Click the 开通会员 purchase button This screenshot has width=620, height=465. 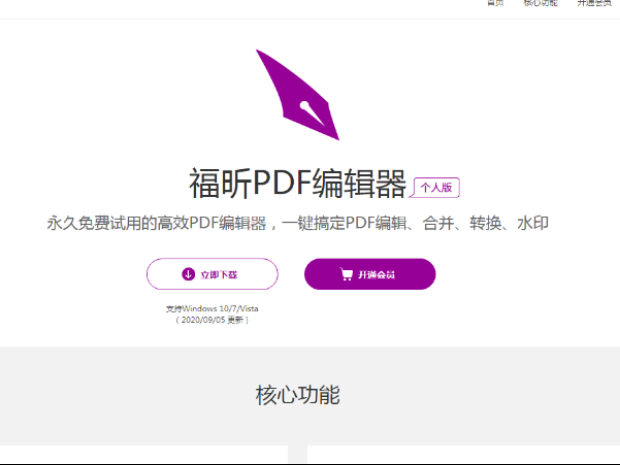point(370,274)
